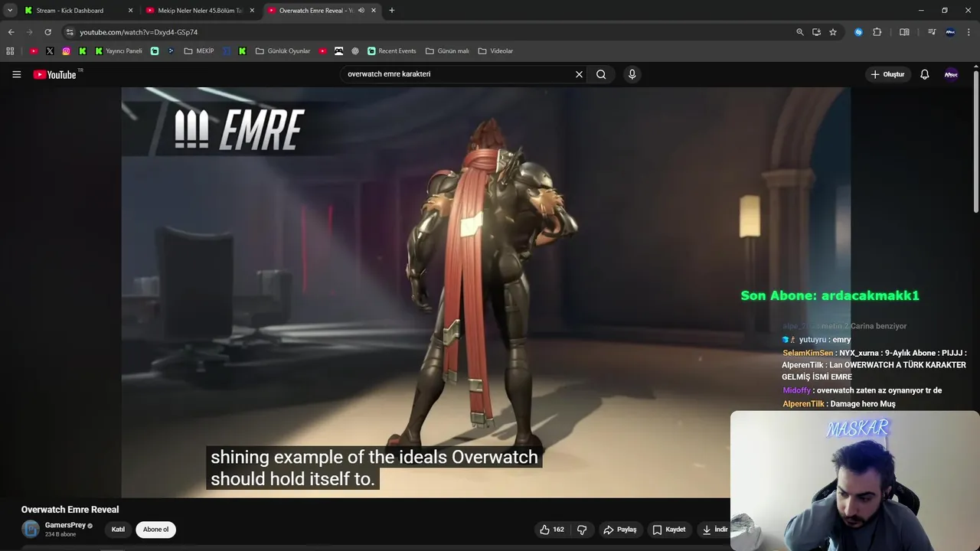Like the video with 162 likes
The height and width of the screenshot is (551, 980).
[552, 530]
